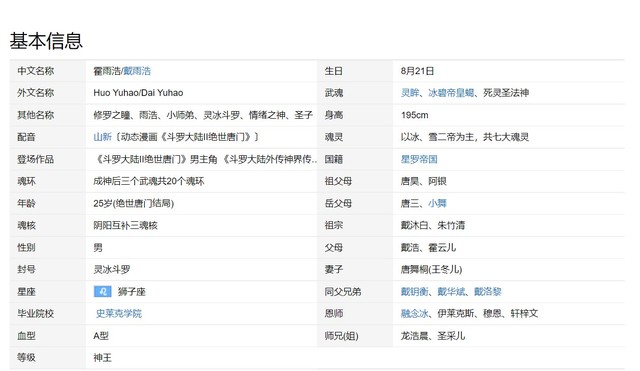640x371 pixels.
Task: Select the 封号 label
Action: click(26, 269)
